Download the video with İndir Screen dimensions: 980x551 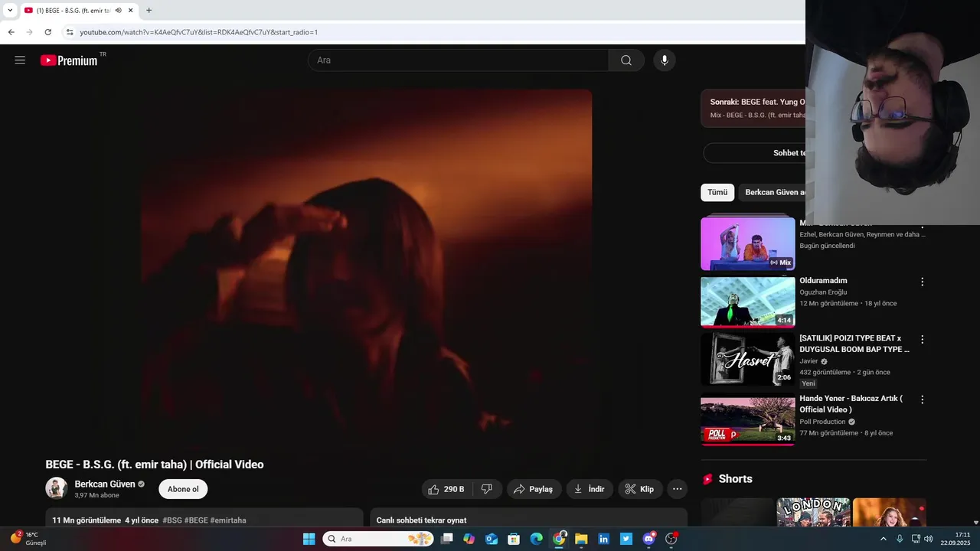pos(590,489)
